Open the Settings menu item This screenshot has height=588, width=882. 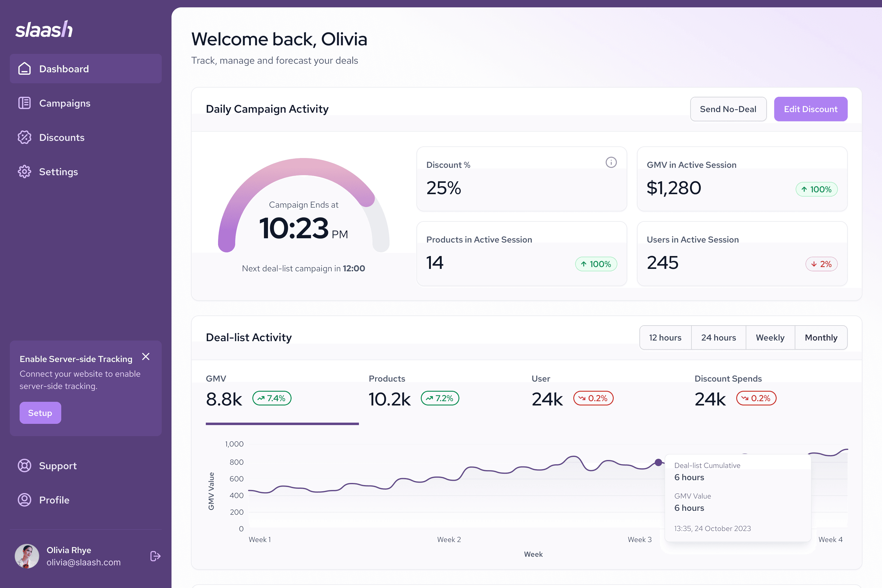point(86,172)
